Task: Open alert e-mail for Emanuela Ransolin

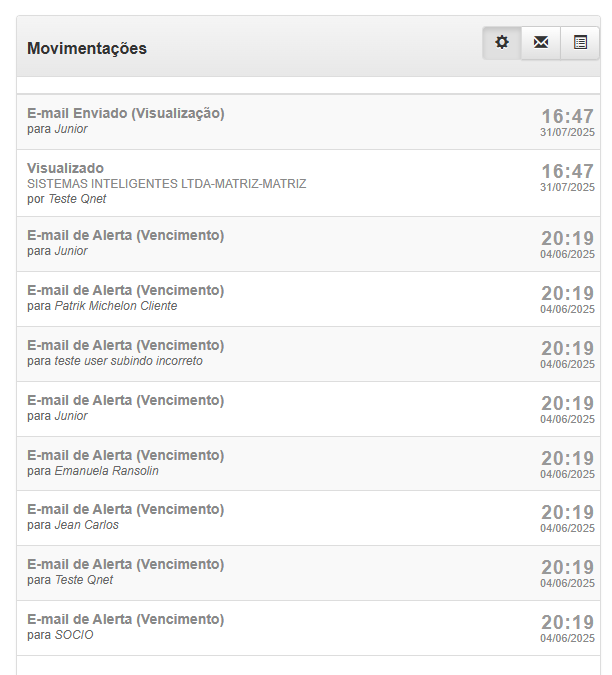Action: point(125,455)
